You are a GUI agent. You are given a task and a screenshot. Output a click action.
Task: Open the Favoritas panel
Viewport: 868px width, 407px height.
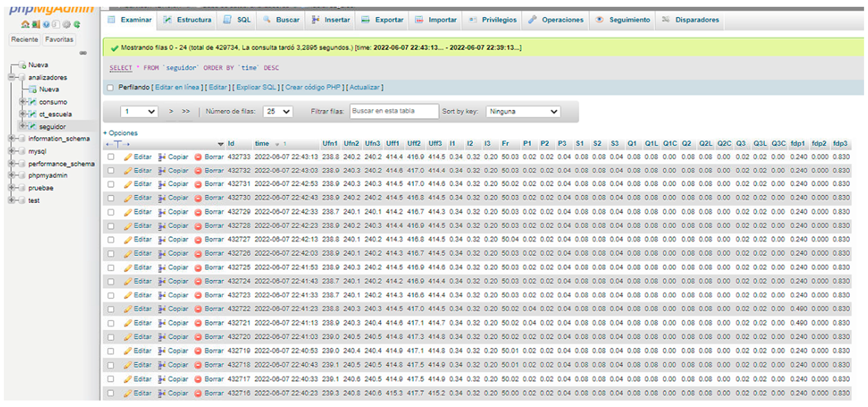(x=59, y=39)
